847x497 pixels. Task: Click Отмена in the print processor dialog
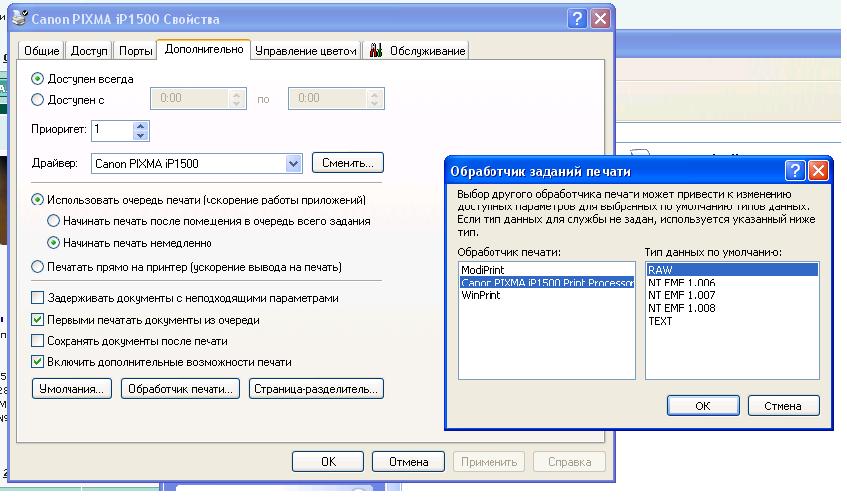point(783,406)
